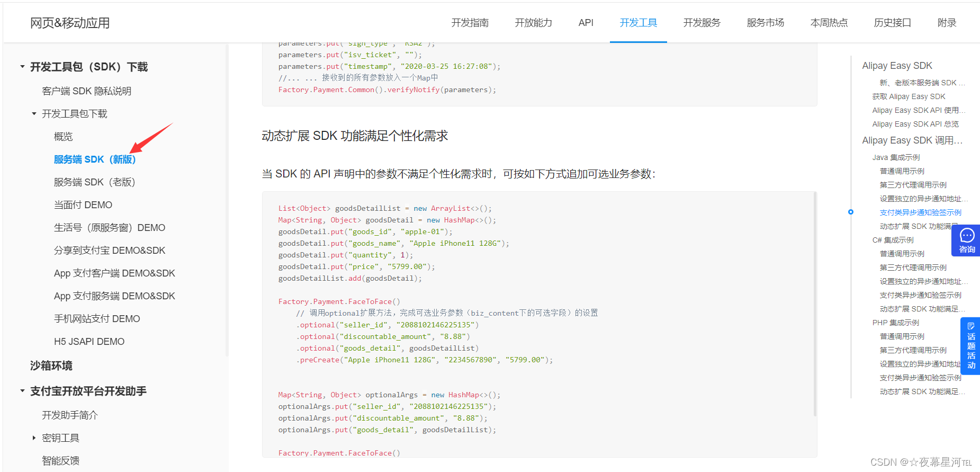Open the 附录 top tab
Screen dimensions: 980x472
947,23
